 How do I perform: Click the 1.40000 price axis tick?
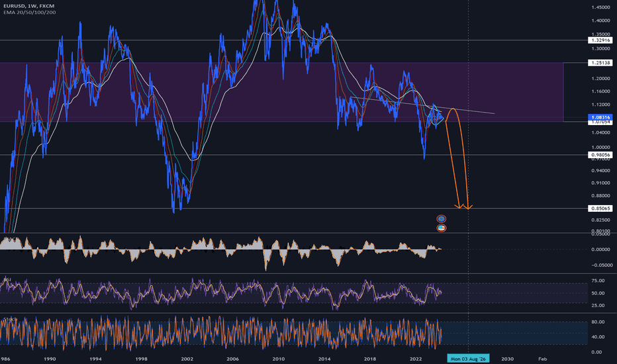coord(600,21)
